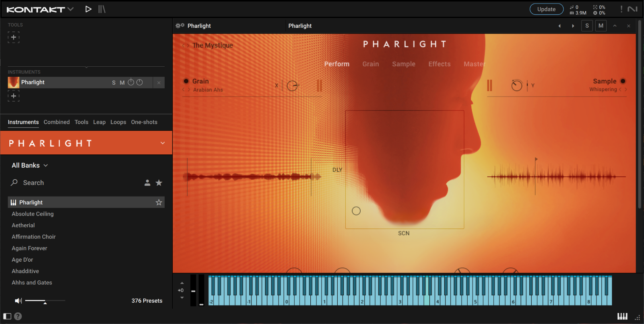Click the XY pad circle cursor
This screenshot has height=324, width=644.
click(356, 211)
